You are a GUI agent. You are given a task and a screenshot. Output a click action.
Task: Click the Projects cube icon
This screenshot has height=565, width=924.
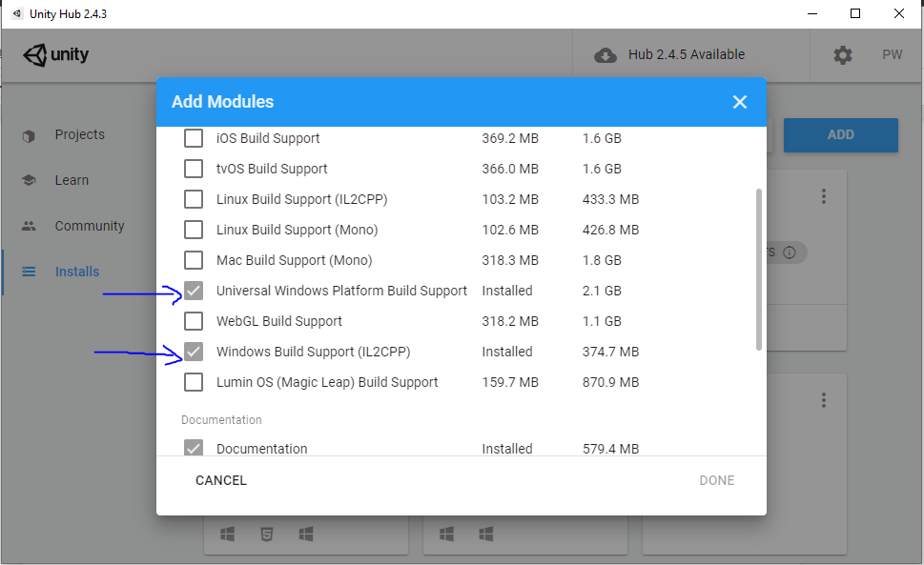(29, 136)
